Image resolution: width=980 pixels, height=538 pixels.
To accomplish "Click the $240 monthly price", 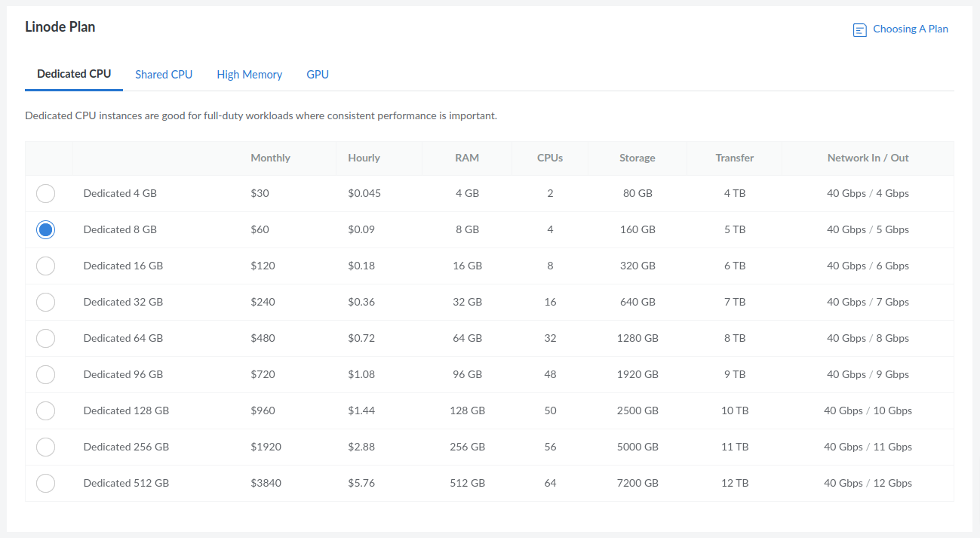I will pos(263,302).
